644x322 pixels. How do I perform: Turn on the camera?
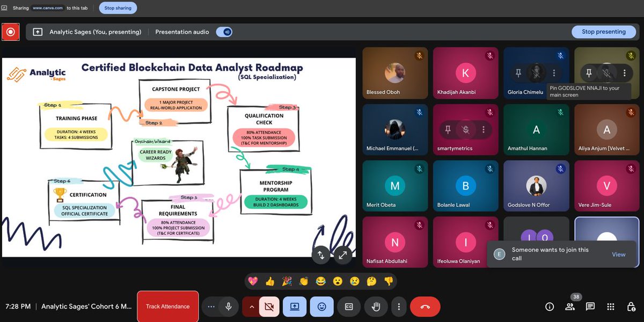(x=268, y=306)
